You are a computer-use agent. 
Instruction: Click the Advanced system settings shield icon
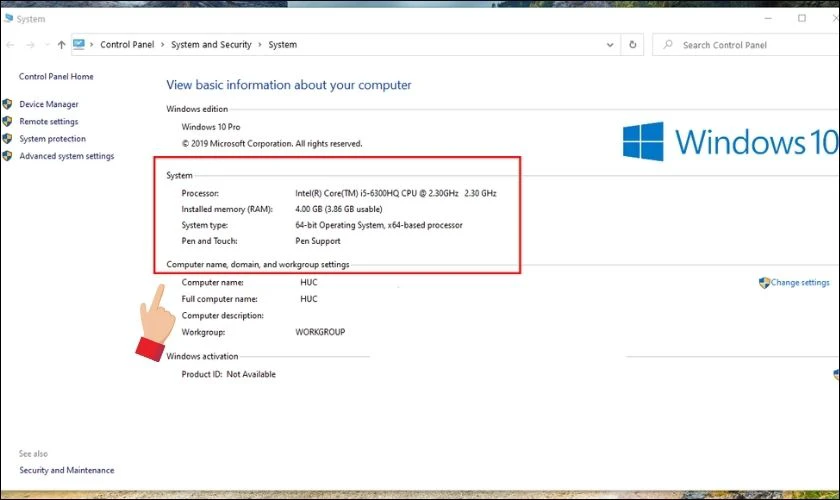(8, 156)
